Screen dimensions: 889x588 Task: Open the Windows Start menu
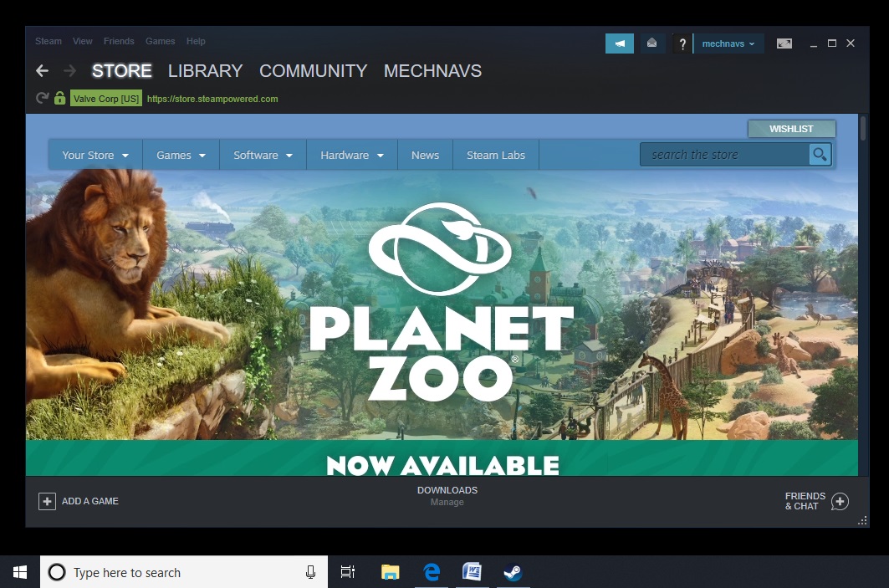(20, 572)
